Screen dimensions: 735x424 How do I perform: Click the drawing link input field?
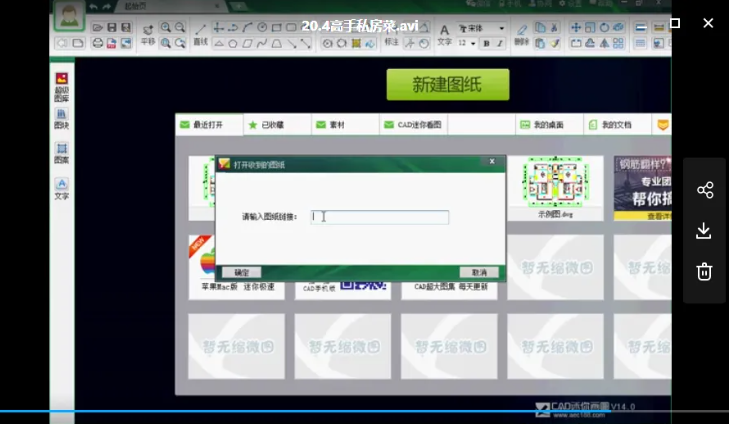coord(380,217)
